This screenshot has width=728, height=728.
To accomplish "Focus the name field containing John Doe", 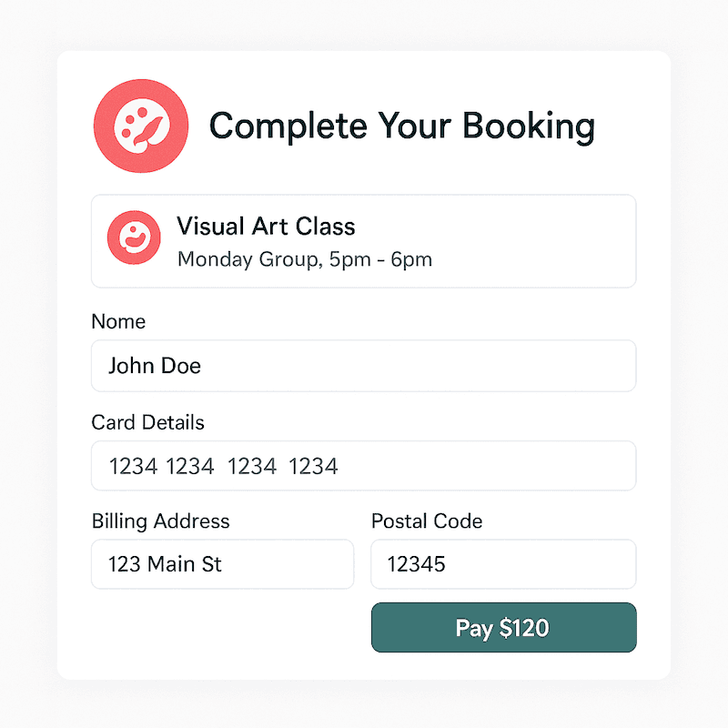I will (x=364, y=366).
